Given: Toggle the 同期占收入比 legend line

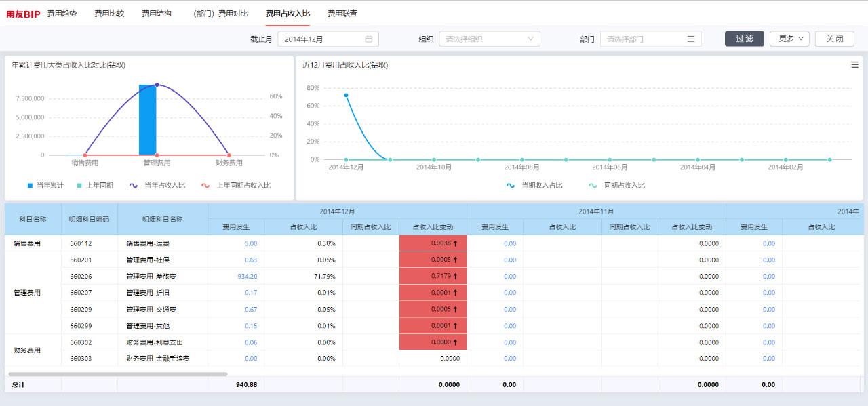Looking at the screenshot, I should (616, 185).
